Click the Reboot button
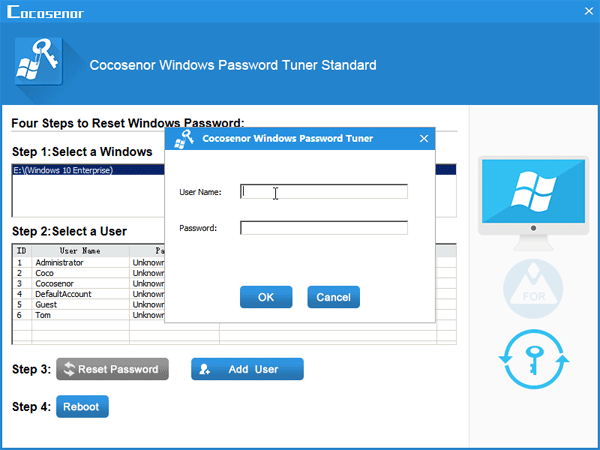Viewport: 600px width, 450px height. pos(82,406)
